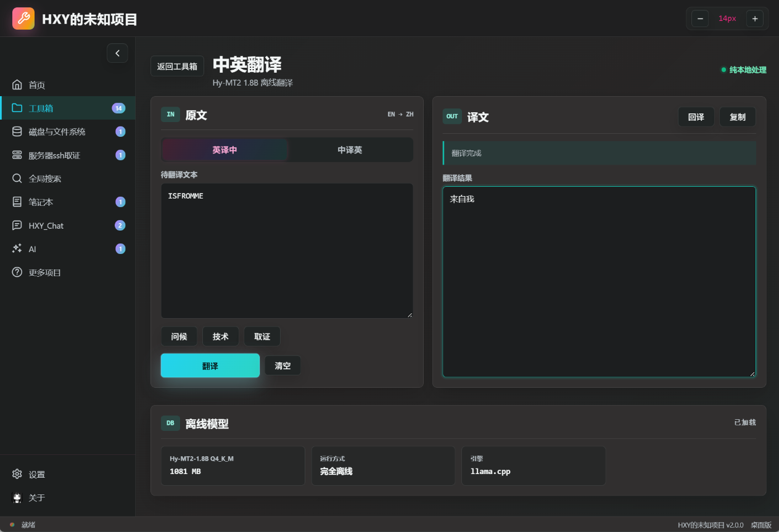Click the chat bubble icon beside HXY_Chat

tap(17, 225)
